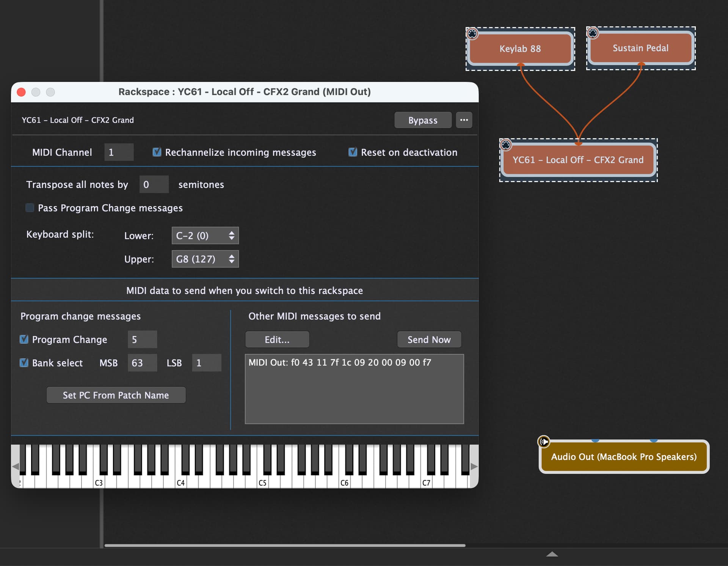This screenshot has width=728, height=566.
Task: Open the Upper keyboard split dropdown
Action: point(205,259)
